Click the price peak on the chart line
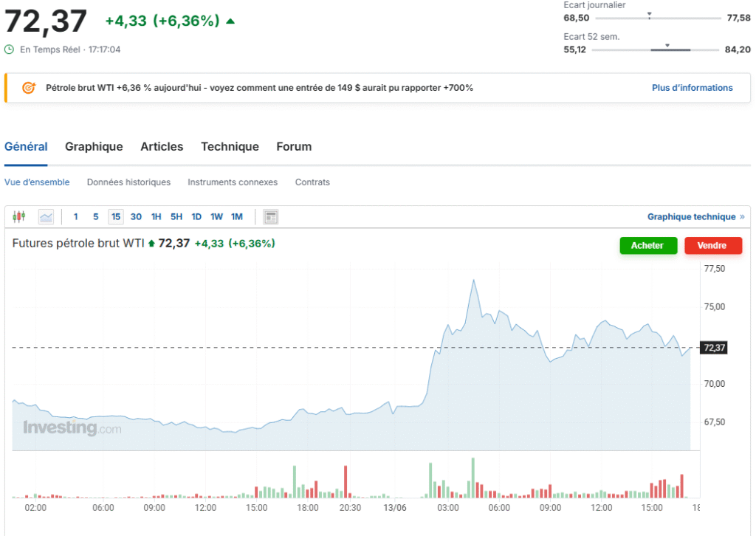756x536 pixels. [474, 280]
